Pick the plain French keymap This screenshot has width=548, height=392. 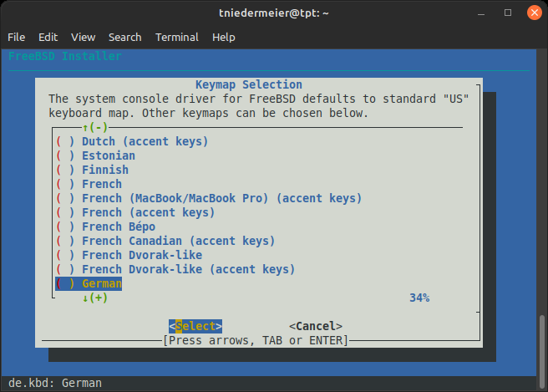point(89,184)
